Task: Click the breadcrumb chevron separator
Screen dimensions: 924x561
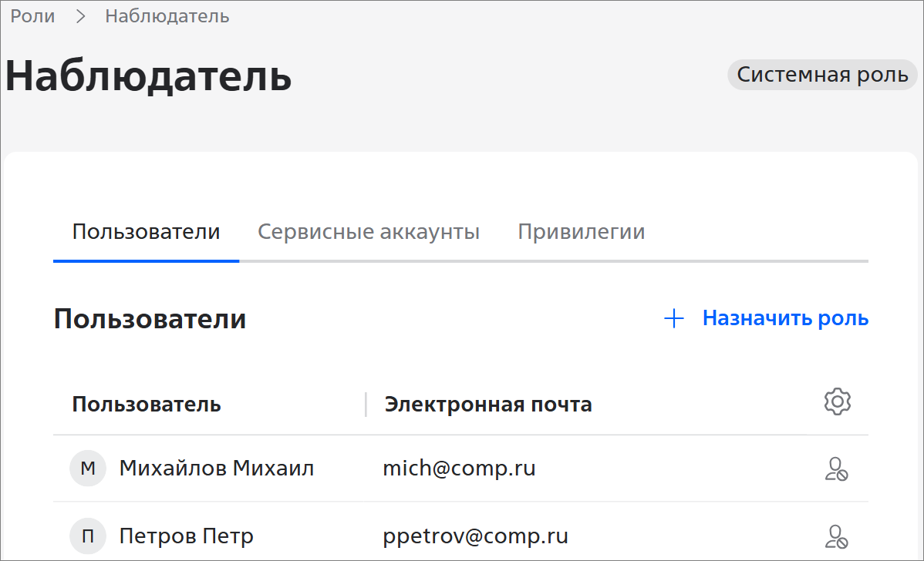Action: pos(80,16)
